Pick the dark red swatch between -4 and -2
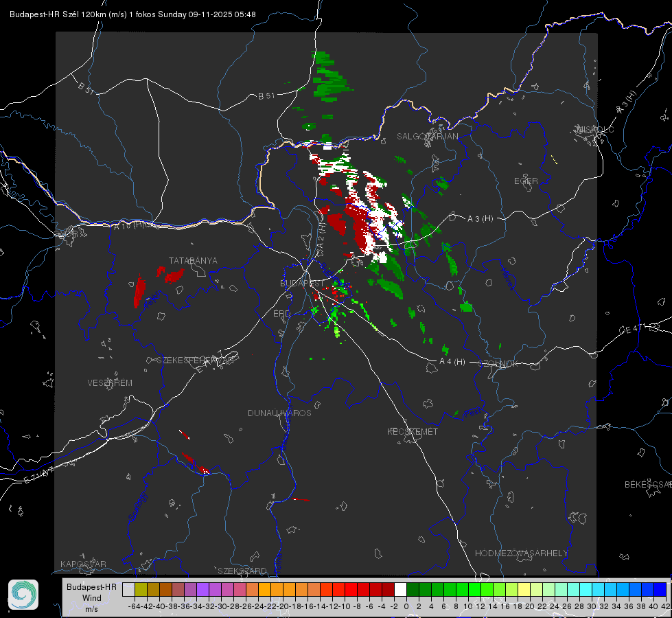 point(389,589)
